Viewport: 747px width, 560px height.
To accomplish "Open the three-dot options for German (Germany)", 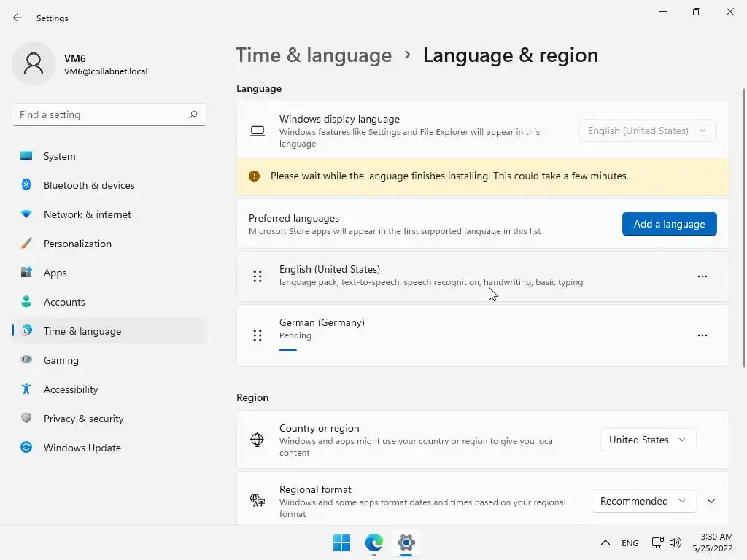I will 703,335.
